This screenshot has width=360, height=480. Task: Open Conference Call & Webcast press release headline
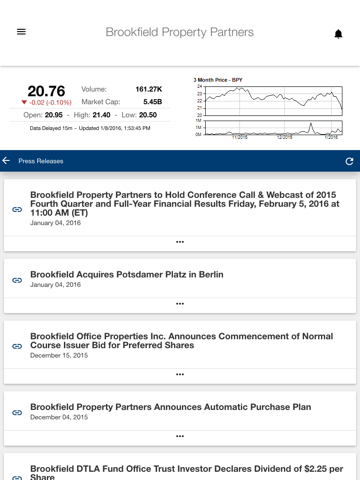[x=185, y=204]
